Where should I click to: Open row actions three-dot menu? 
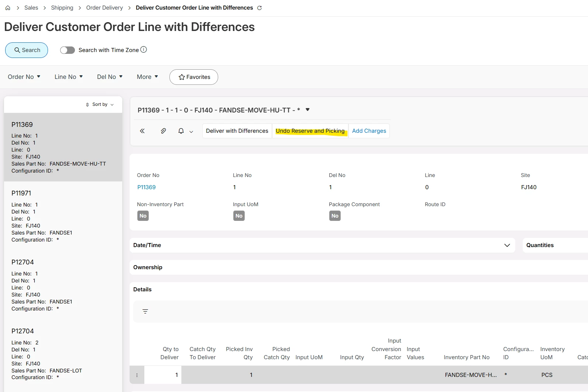click(137, 375)
